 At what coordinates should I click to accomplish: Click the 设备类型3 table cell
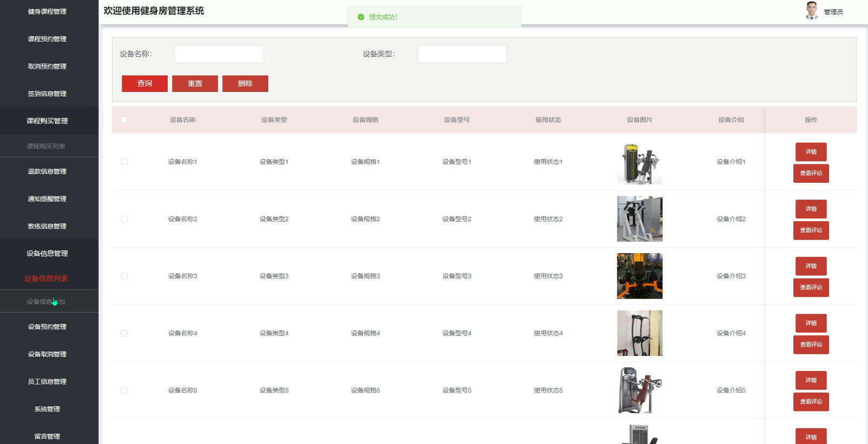[x=274, y=276]
